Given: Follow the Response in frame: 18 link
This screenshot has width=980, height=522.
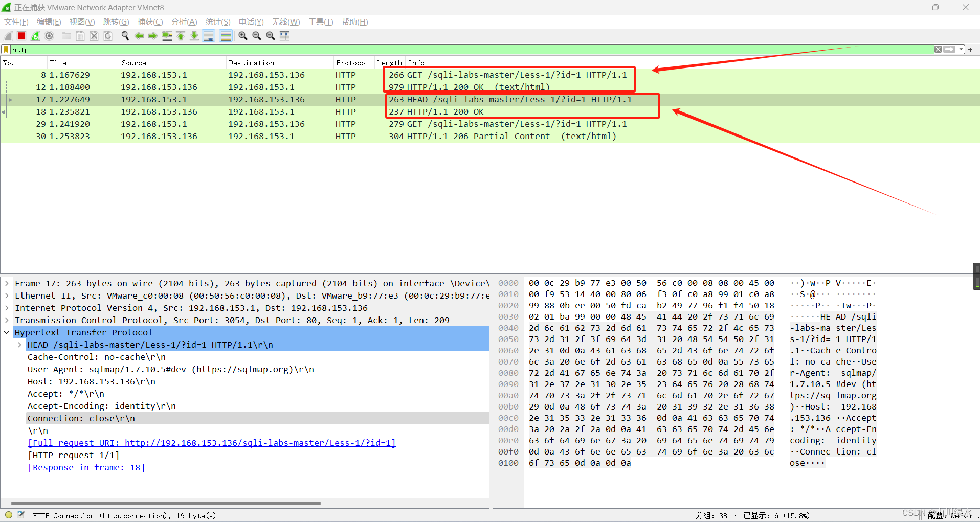Looking at the screenshot, I should (x=86, y=467).
